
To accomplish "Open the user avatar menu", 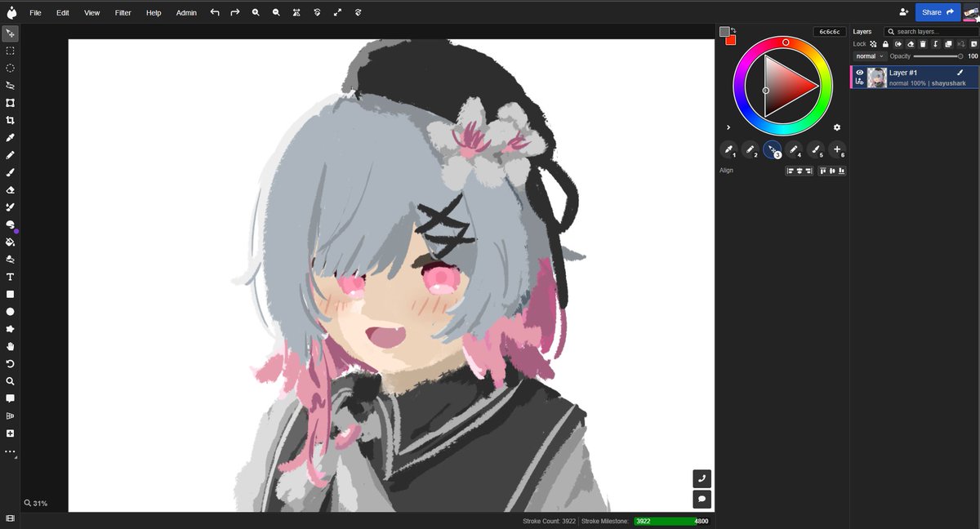I will pyautogui.click(x=971, y=12).
